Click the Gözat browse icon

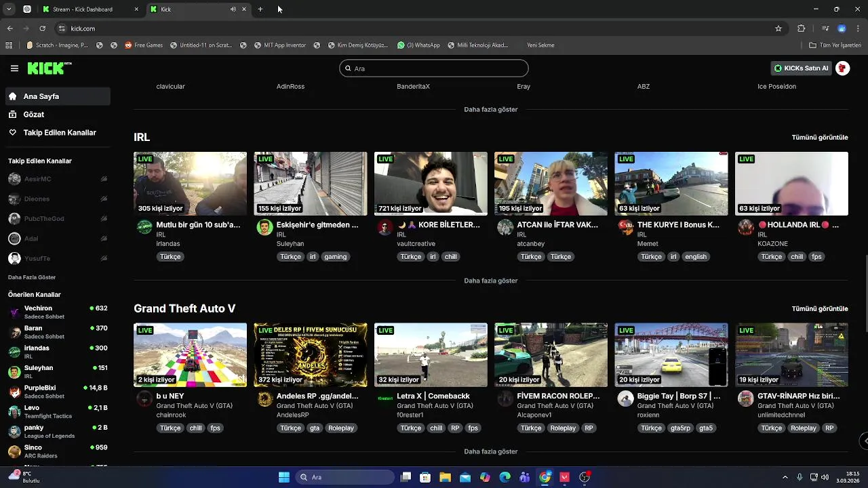pos(12,115)
